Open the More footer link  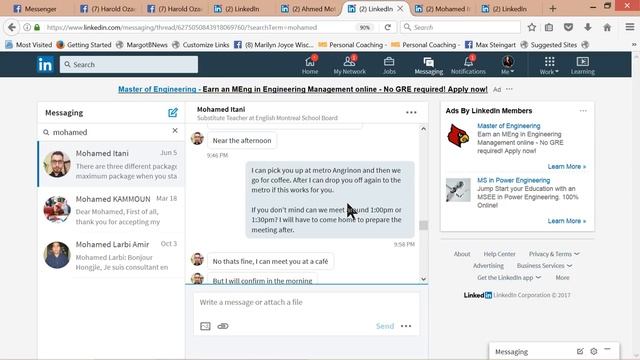coord(562,278)
